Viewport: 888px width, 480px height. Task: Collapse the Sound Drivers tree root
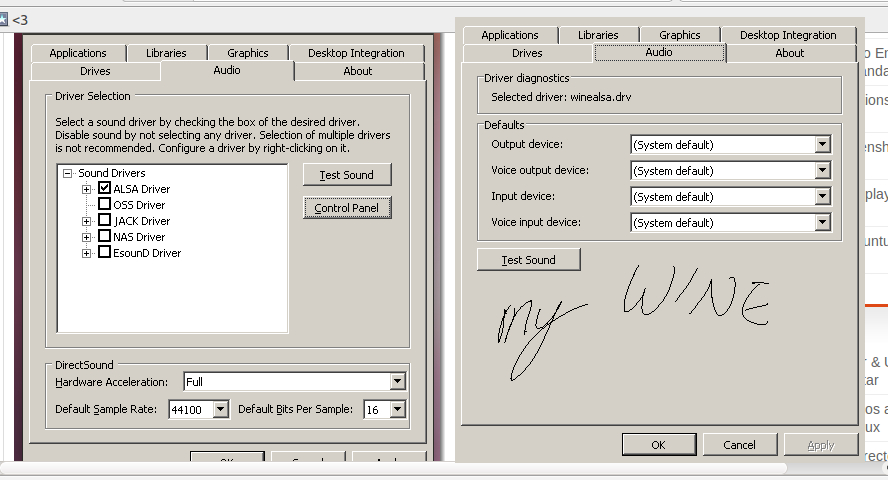point(67,173)
